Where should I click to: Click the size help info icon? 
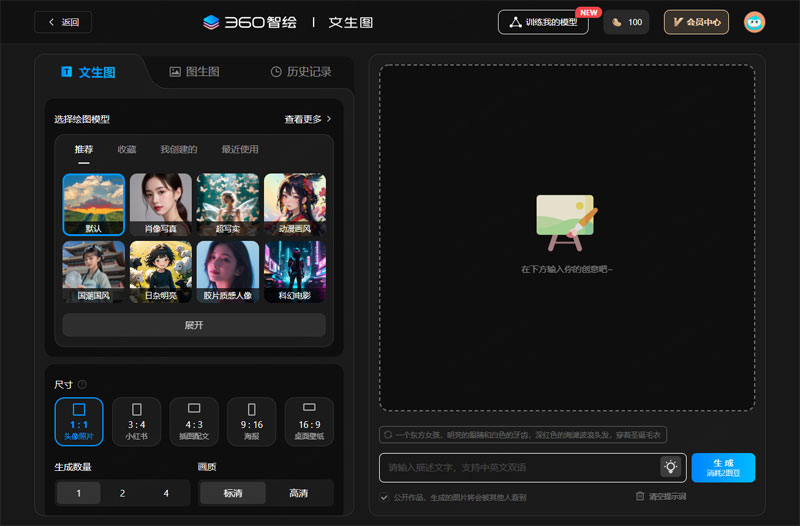pyautogui.click(x=82, y=384)
